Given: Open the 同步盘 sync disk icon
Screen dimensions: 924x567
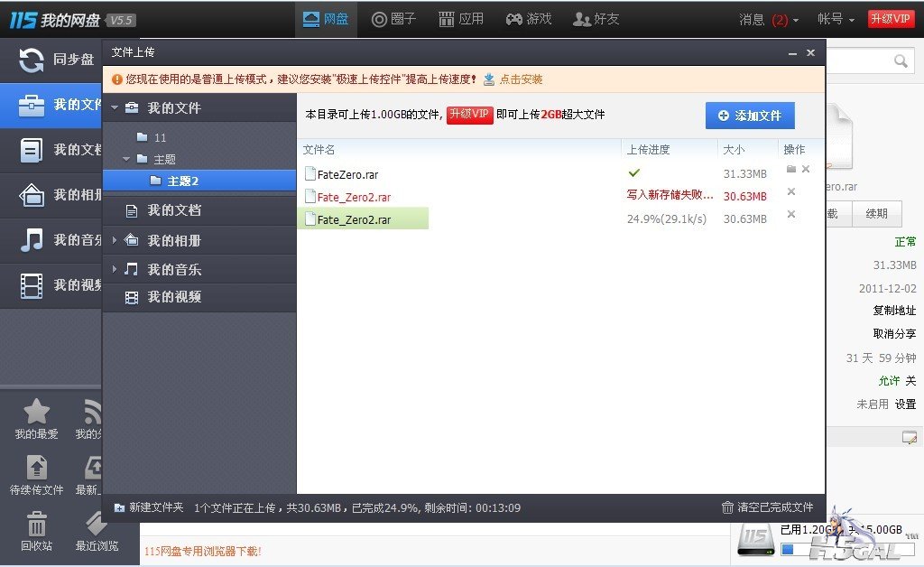Looking at the screenshot, I should (32, 60).
